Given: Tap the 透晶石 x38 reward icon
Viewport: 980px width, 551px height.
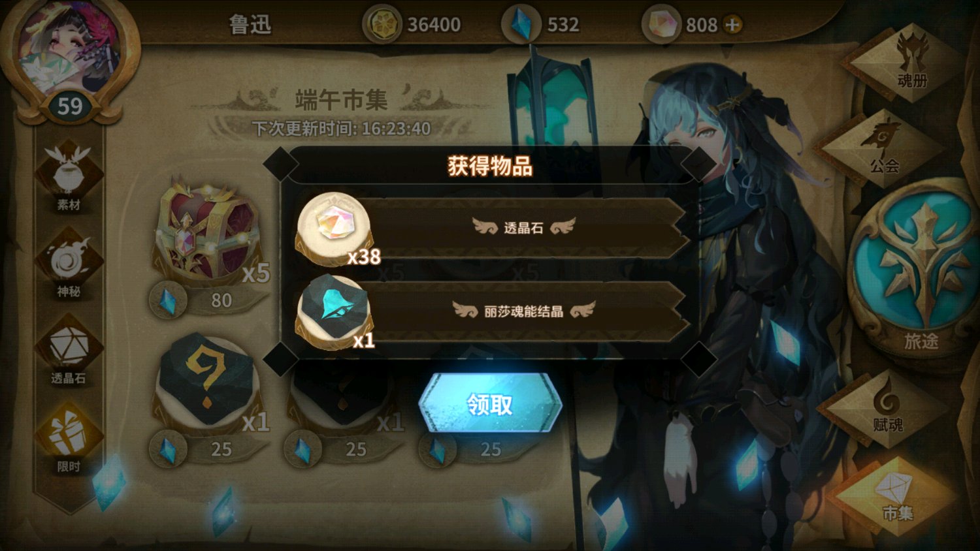Looking at the screenshot, I should 335,228.
